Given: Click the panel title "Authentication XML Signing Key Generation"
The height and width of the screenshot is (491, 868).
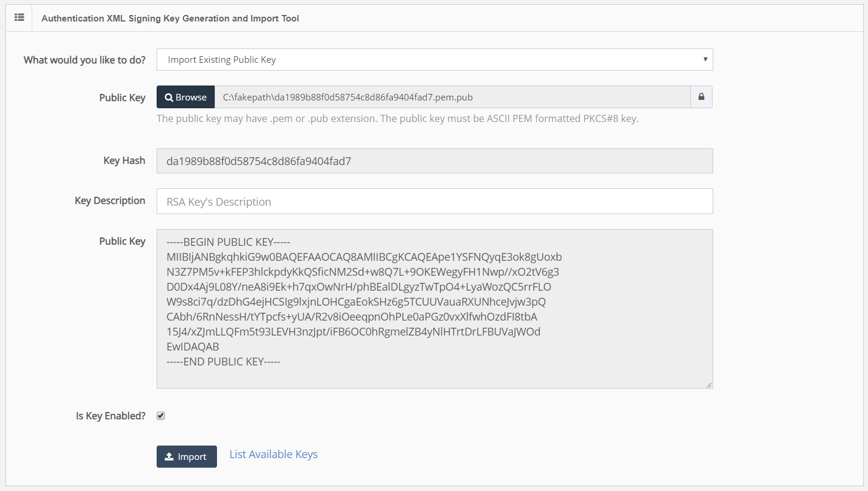Looking at the screenshot, I should point(170,19).
